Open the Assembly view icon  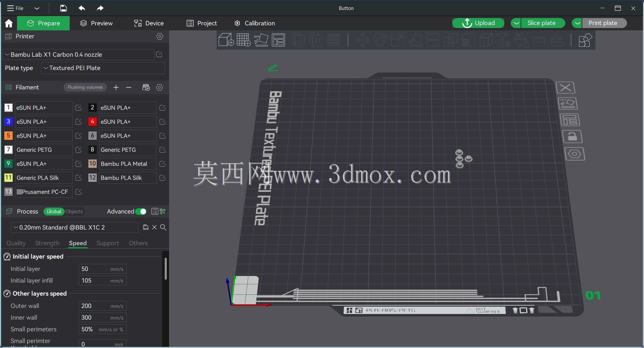click(585, 40)
